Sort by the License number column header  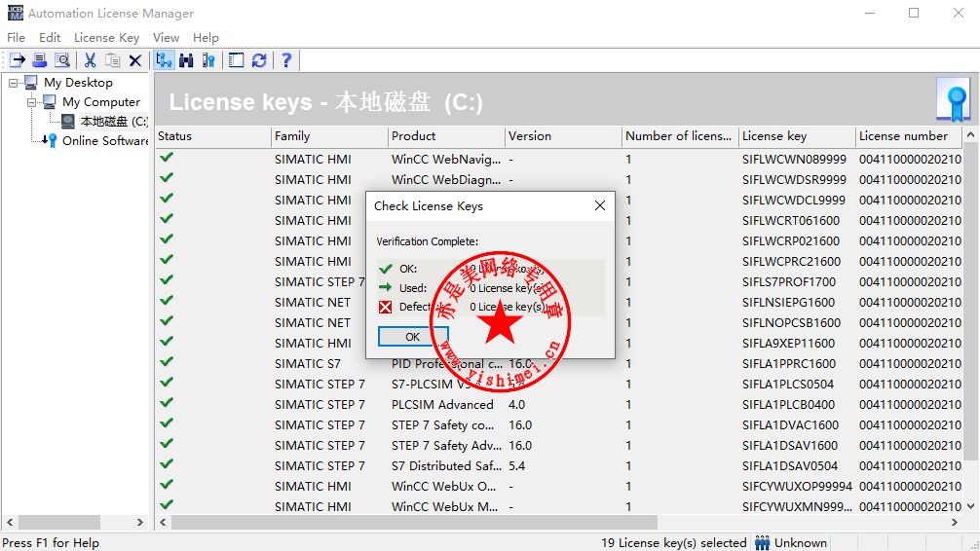[x=910, y=136]
